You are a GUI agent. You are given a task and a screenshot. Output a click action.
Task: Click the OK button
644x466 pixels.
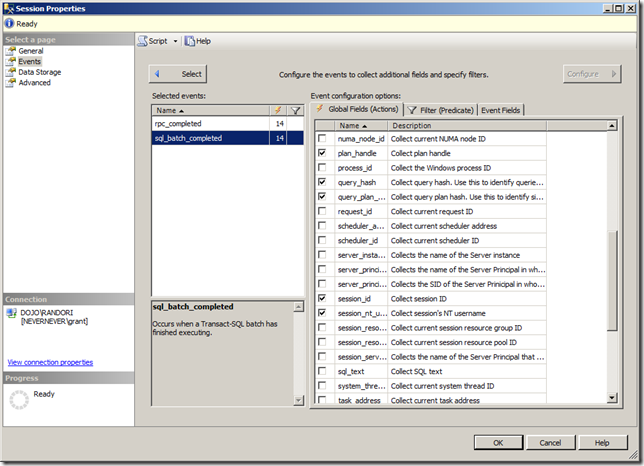(498, 443)
